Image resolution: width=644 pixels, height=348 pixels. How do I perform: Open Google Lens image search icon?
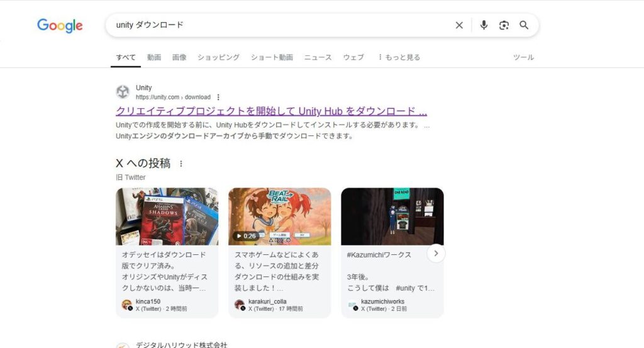504,25
